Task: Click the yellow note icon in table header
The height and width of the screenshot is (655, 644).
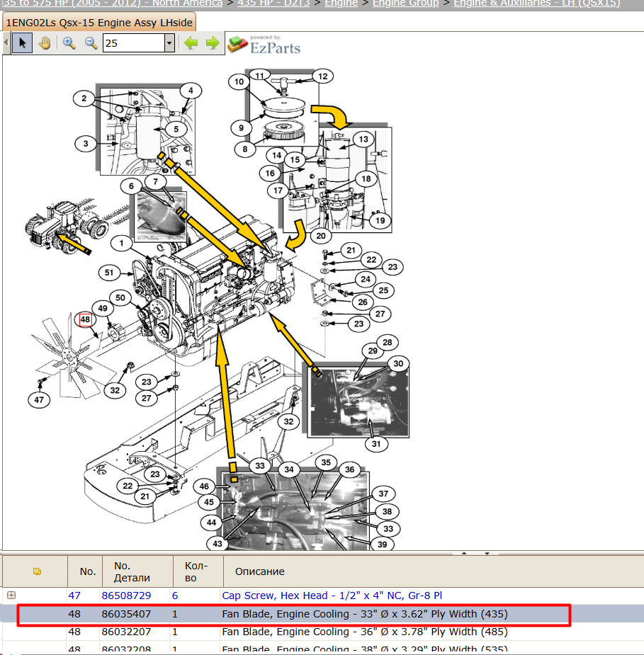Action: 37,571
